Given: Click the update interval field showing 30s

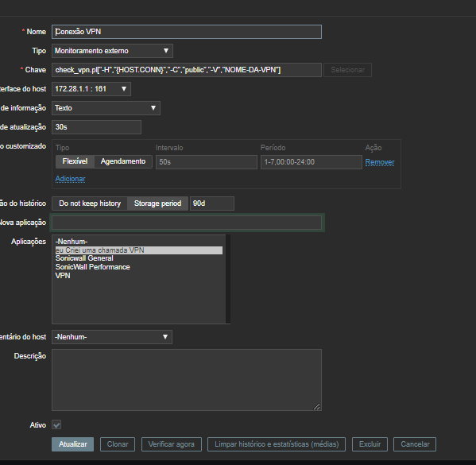Looking at the screenshot, I should tap(96, 127).
